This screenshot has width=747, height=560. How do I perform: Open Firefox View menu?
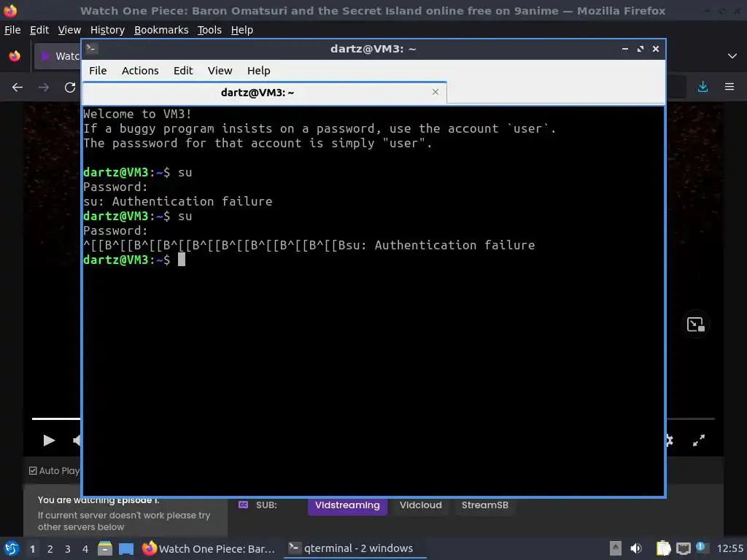click(69, 30)
